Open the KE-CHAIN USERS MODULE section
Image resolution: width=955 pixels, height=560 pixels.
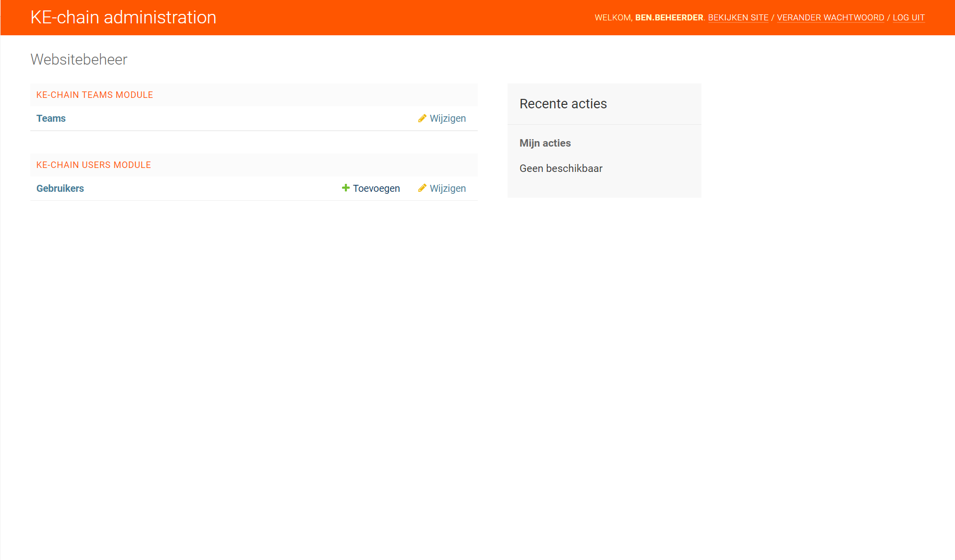[93, 165]
